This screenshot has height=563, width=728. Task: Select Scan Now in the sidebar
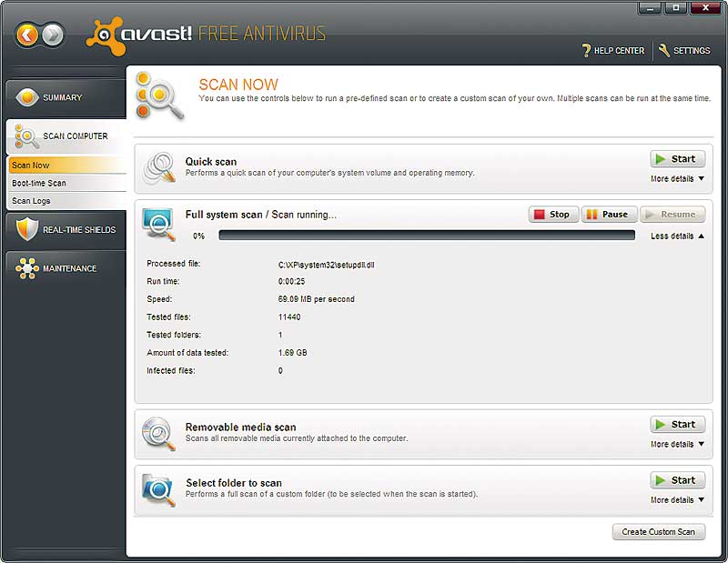click(67, 166)
